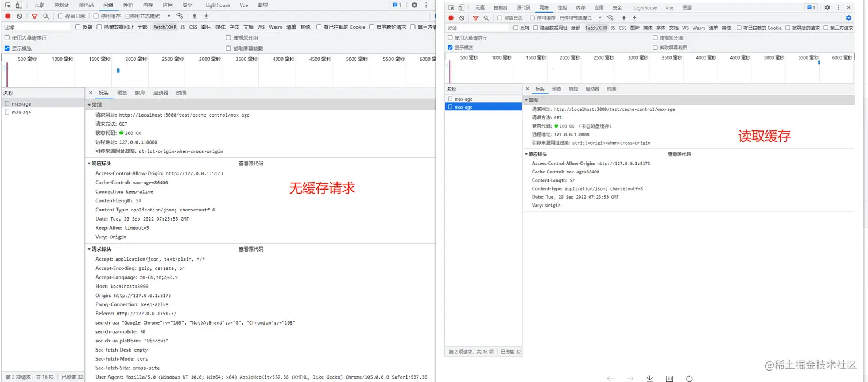
Task: Click 过滤 filter input in left DevTools
Action: tap(37, 27)
